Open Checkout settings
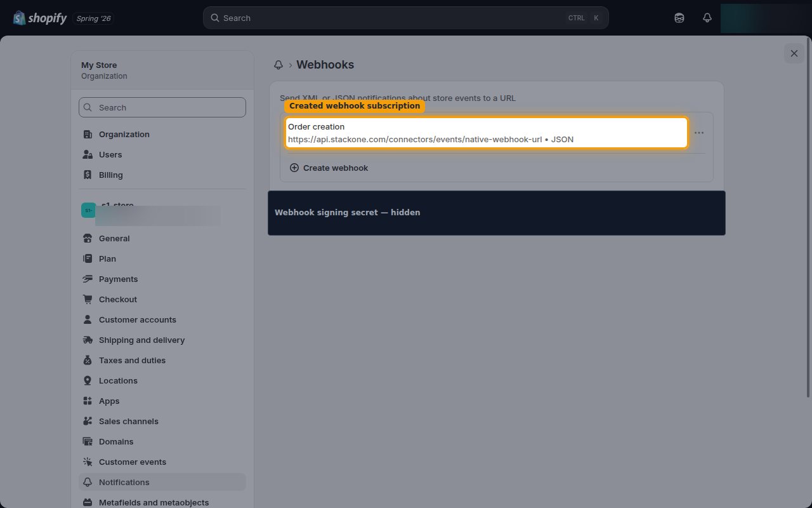812x508 pixels. point(162,299)
